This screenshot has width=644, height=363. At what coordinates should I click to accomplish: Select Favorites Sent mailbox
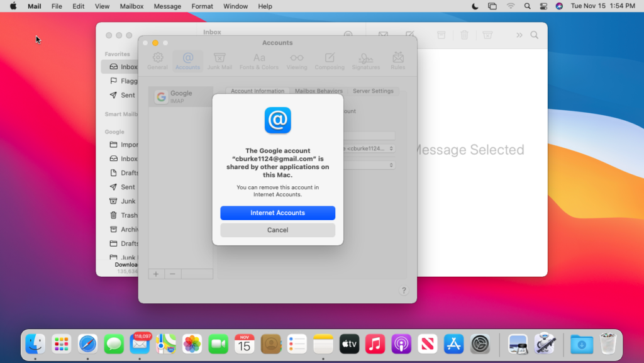point(123,95)
